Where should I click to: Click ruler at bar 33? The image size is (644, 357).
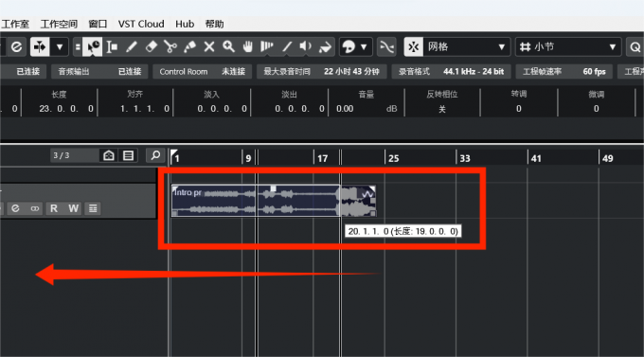tap(464, 158)
